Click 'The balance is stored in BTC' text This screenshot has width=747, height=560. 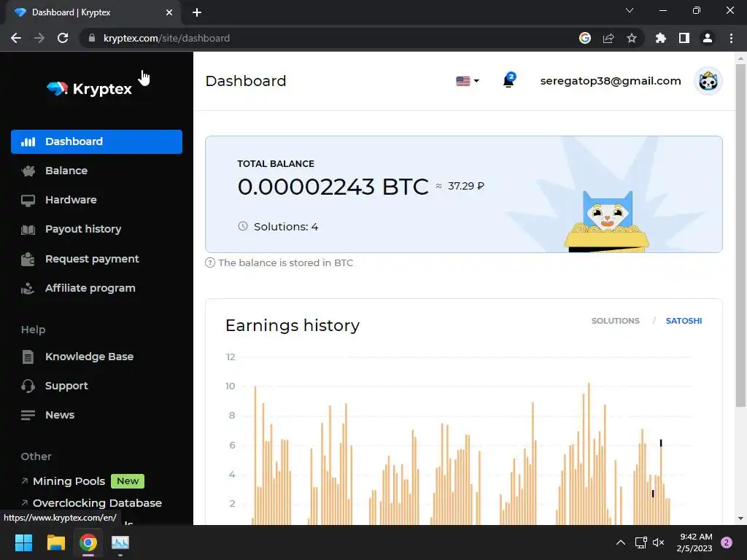(x=286, y=262)
